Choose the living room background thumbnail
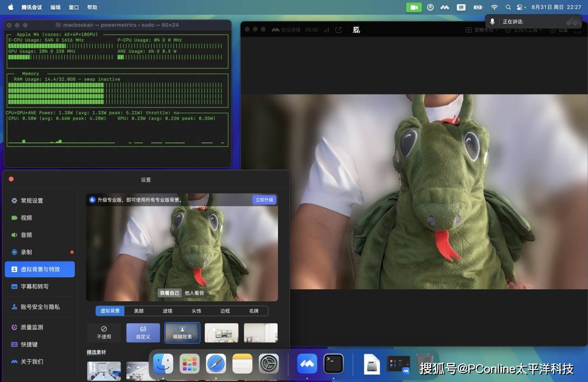The image size is (588, 382). (221, 332)
